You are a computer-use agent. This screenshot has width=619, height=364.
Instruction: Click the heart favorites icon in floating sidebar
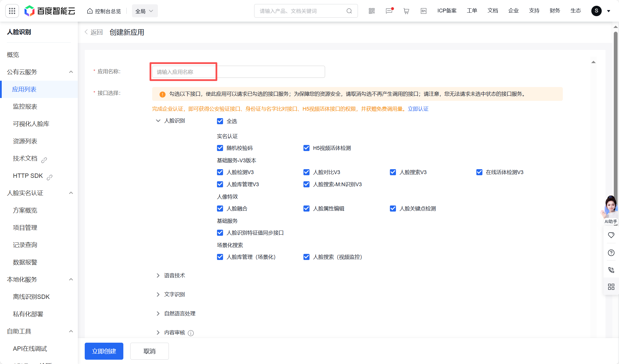(x=611, y=235)
